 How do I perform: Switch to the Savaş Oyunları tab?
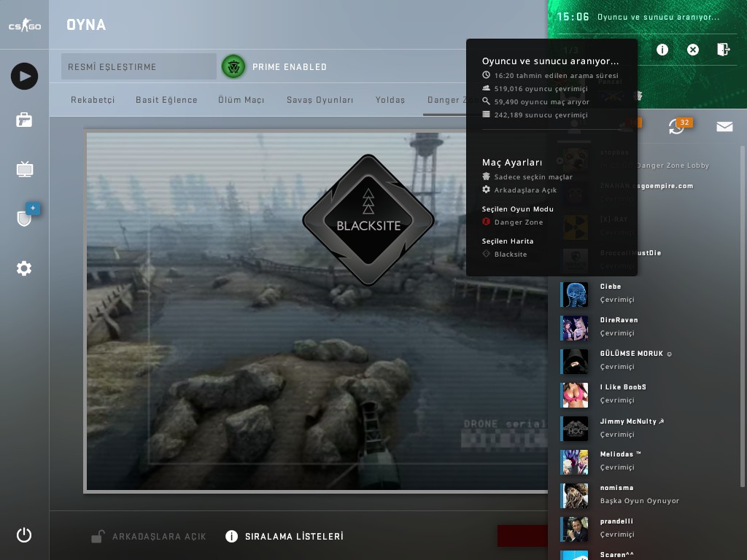coord(320,99)
